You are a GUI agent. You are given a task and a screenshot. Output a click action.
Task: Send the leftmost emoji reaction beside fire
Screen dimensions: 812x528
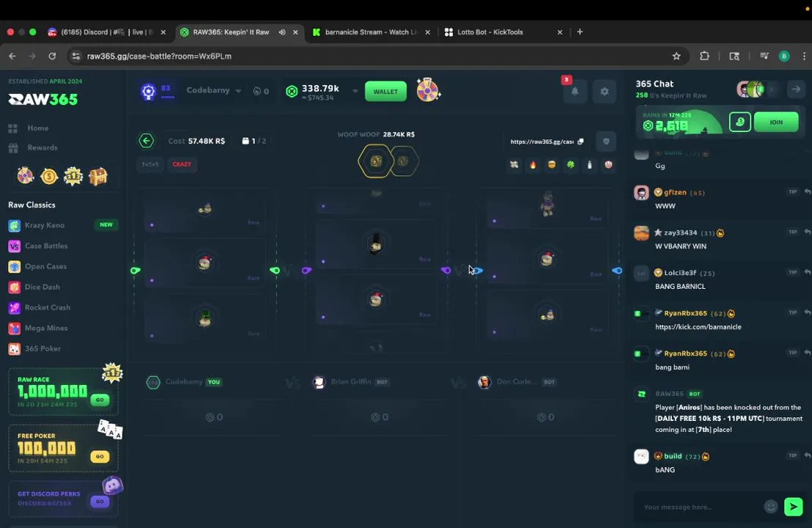tap(514, 165)
